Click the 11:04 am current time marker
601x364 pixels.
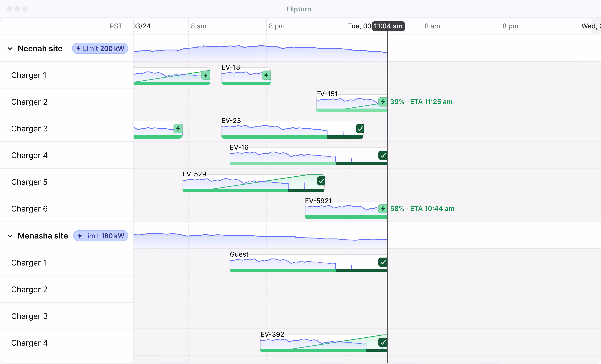click(388, 26)
